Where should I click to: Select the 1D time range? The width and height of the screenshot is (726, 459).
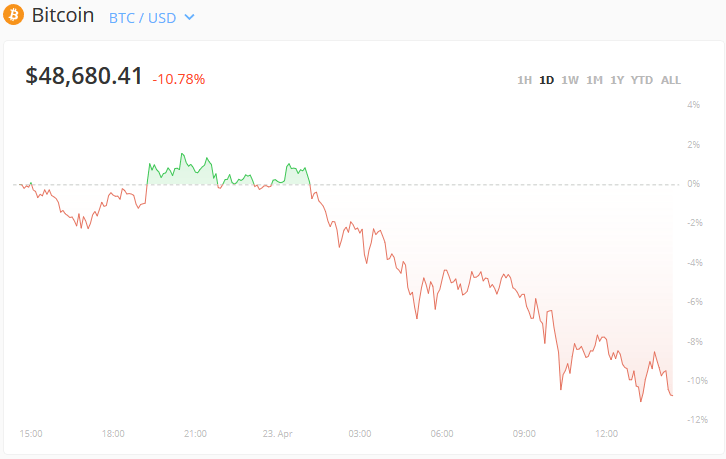pyautogui.click(x=547, y=80)
